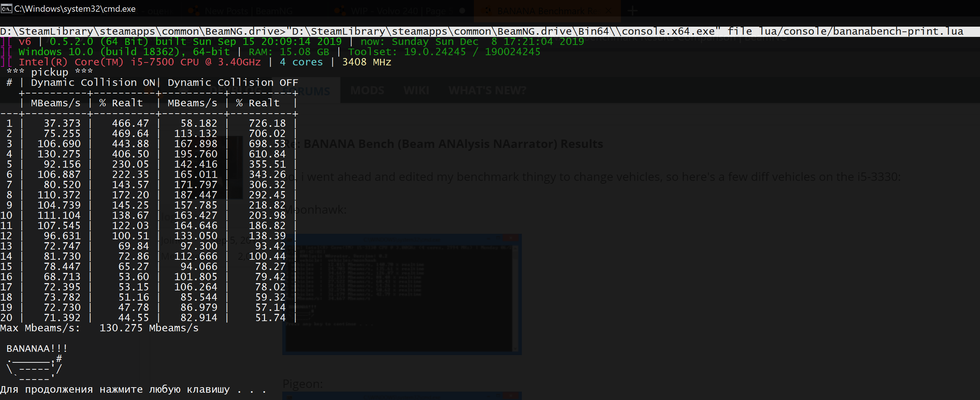Click the '4 cores' text
The height and width of the screenshot is (400, 980).
[x=301, y=62]
